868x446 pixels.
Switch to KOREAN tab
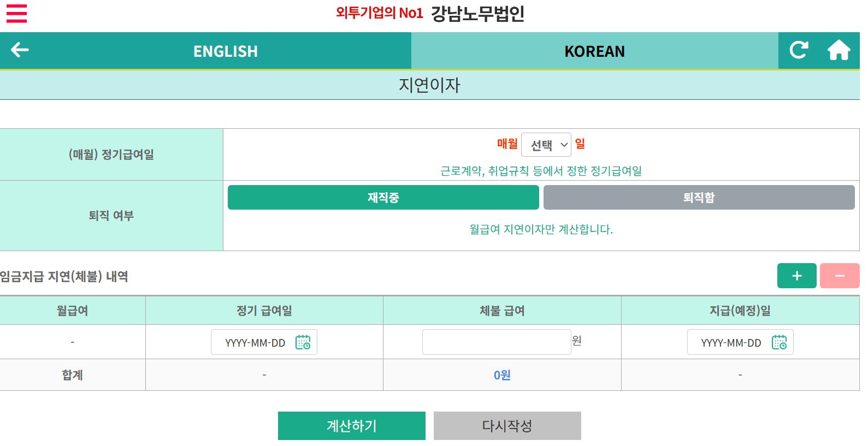pos(594,51)
